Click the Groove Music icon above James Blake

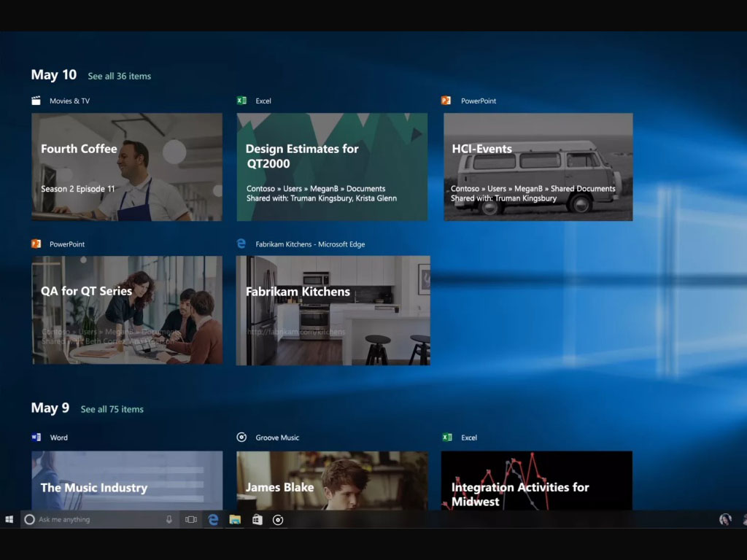(241, 437)
